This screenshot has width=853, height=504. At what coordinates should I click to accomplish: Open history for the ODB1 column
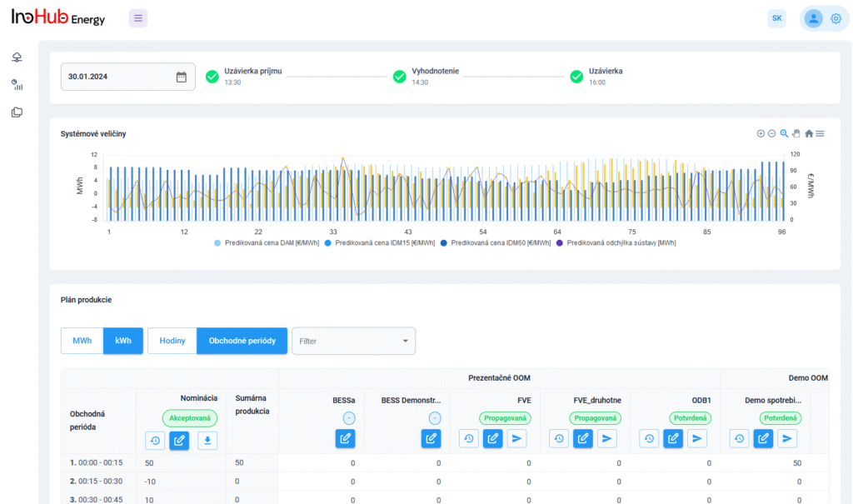click(650, 438)
